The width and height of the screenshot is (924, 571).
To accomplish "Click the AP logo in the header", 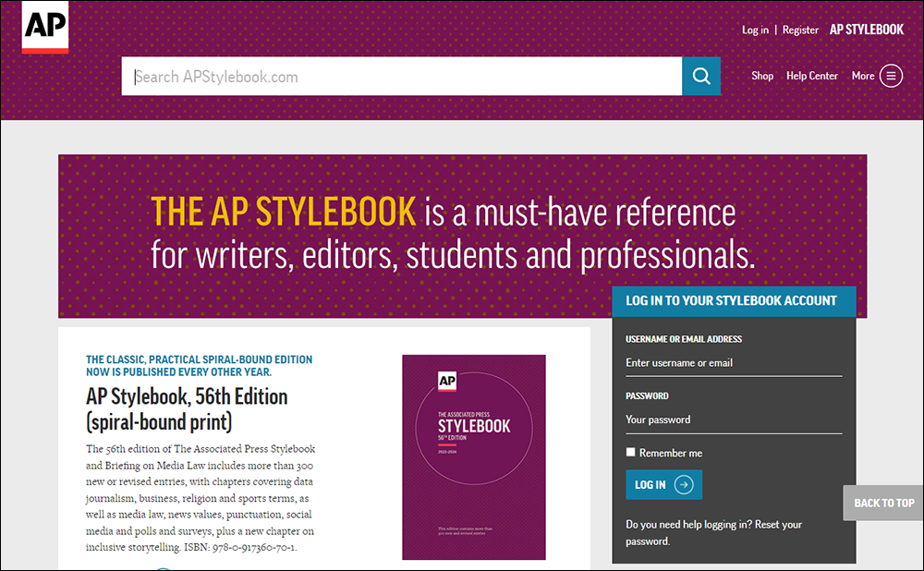I will (x=45, y=27).
